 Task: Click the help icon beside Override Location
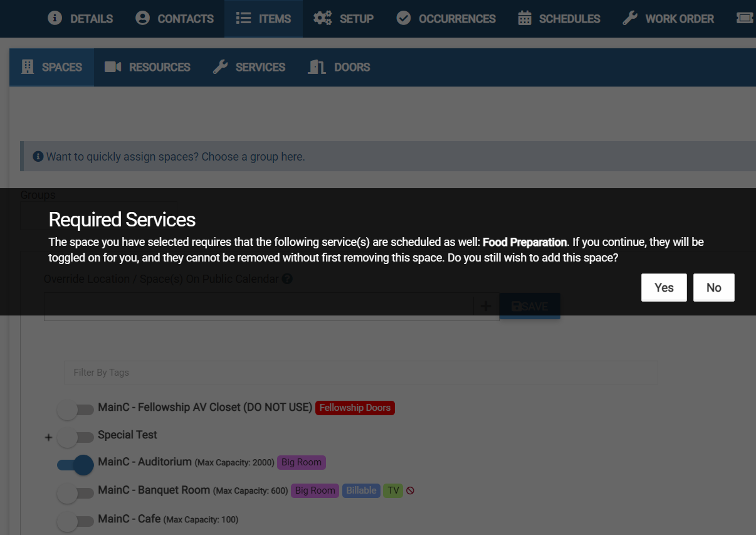click(287, 279)
